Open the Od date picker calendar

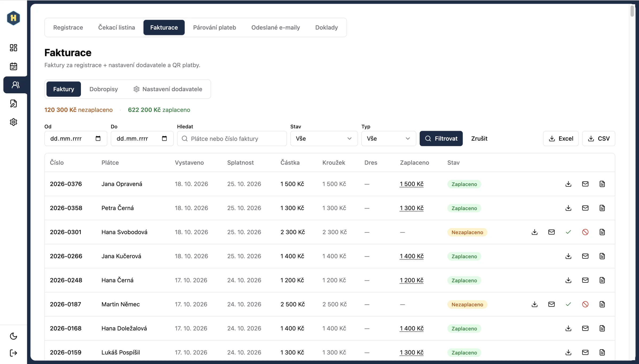coord(98,139)
